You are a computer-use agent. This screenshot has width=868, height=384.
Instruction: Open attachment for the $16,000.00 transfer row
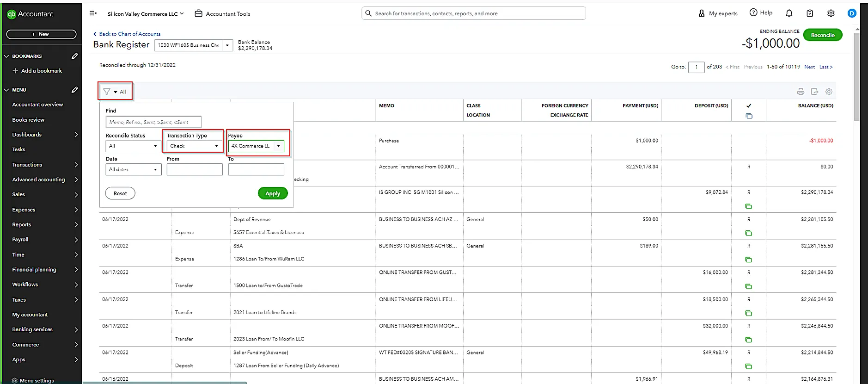point(748,286)
